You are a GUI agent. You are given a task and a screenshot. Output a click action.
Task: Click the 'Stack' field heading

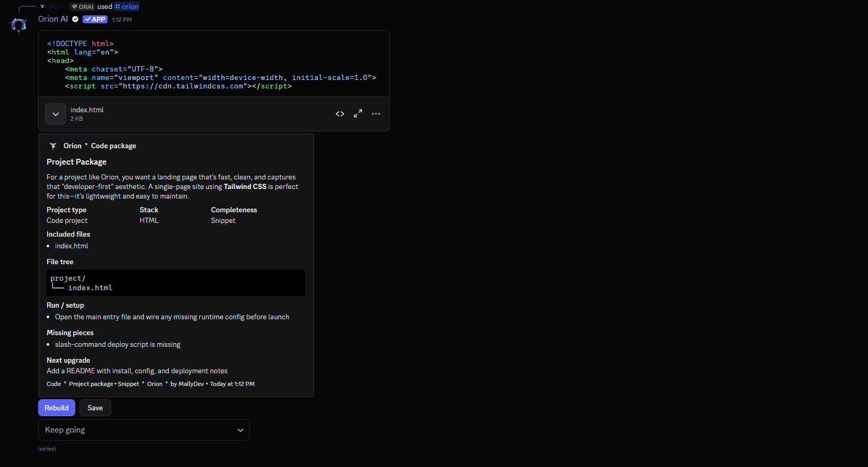[x=149, y=210]
